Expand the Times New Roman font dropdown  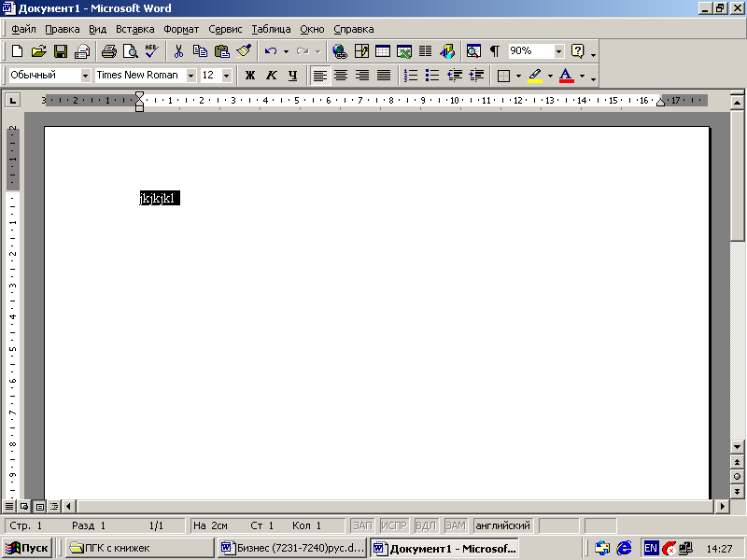(191, 76)
